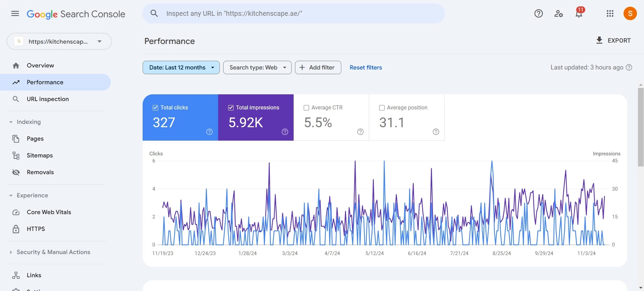The height and width of the screenshot is (291, 644).
Task: Open the Date: Last 12 months dropdown
Action: point(181,67)
